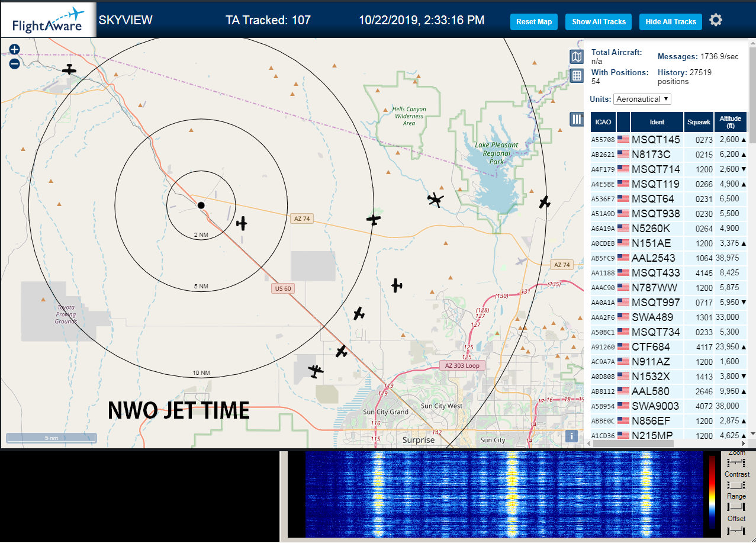Click the aircraft table's vertical scrollbar down arrow

click(752, 433)
